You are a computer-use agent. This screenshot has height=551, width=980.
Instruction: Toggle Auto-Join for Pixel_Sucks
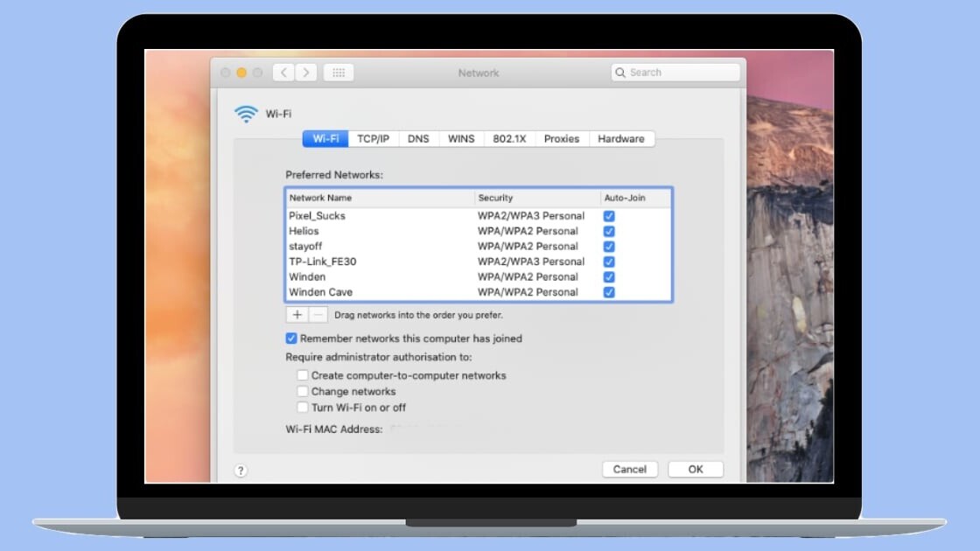tap(609, 215)
